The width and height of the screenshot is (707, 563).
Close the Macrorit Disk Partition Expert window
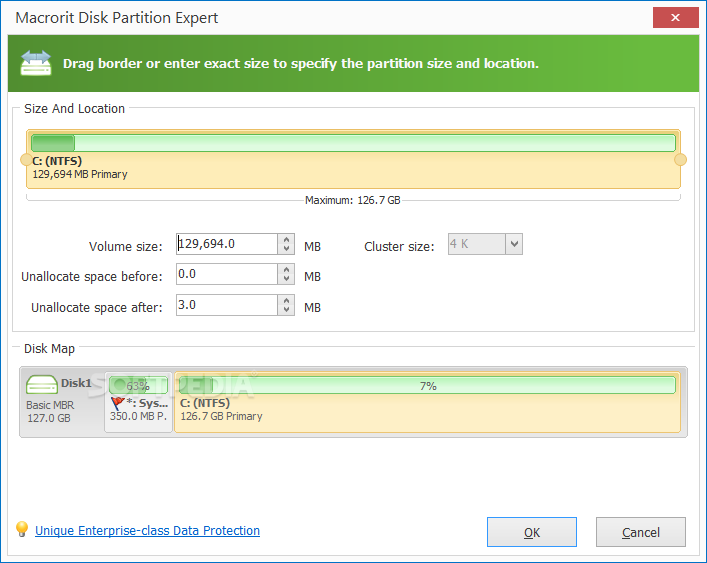point(675,18)
